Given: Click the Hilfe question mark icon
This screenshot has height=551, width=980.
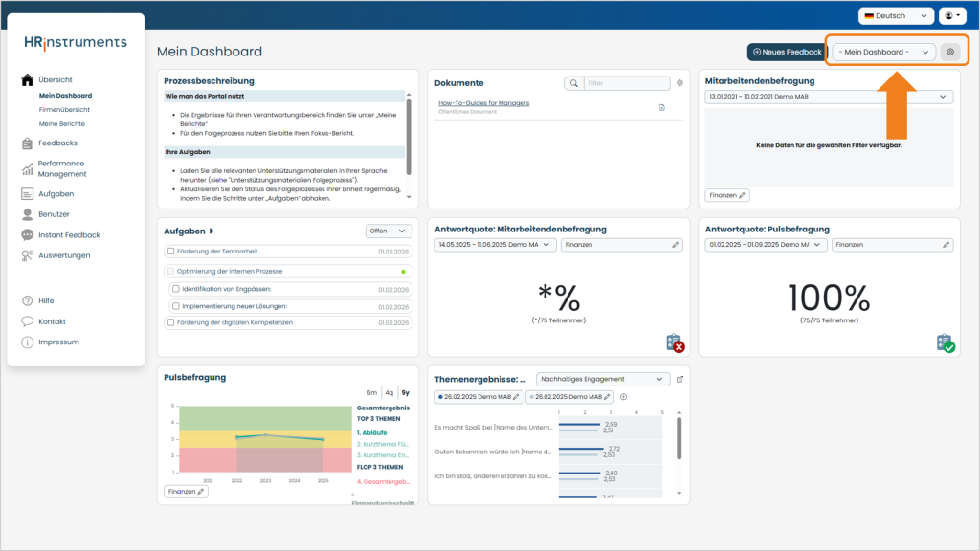Looking at the screenshot, I should (27, 300).
